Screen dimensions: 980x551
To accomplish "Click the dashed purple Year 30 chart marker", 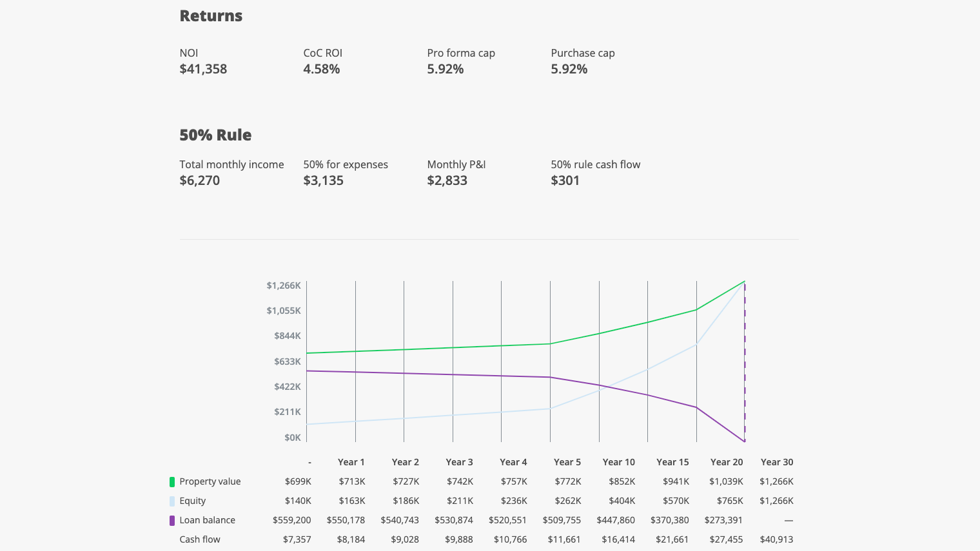I will (x=745, y=362).
